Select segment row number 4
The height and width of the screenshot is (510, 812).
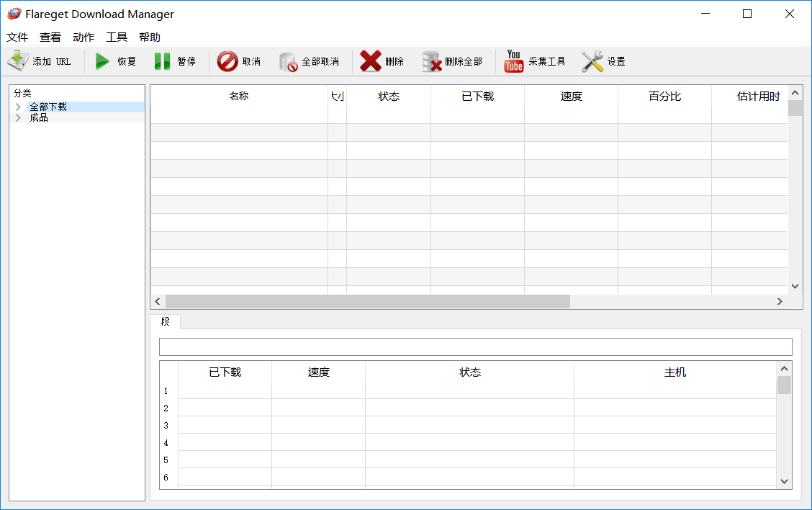(x=166, y=443)
